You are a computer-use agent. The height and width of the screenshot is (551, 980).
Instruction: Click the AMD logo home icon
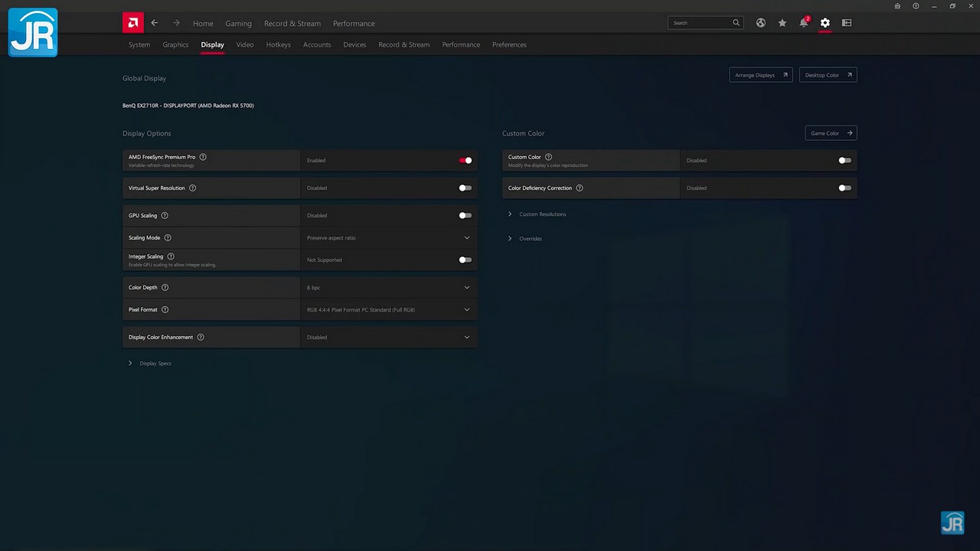click(x=133, y=23)
